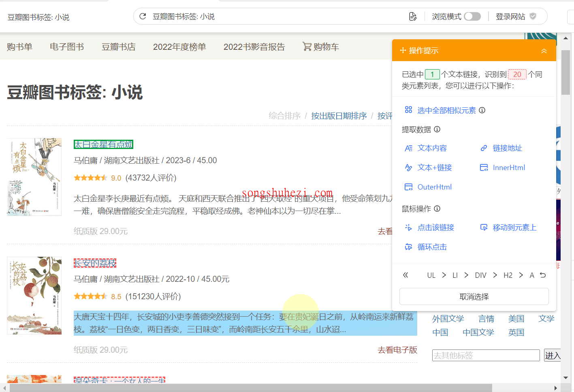This screenshot has width=574, height=392.
Task: Click the 进入 button beside tag input
Action: (553, 356)
